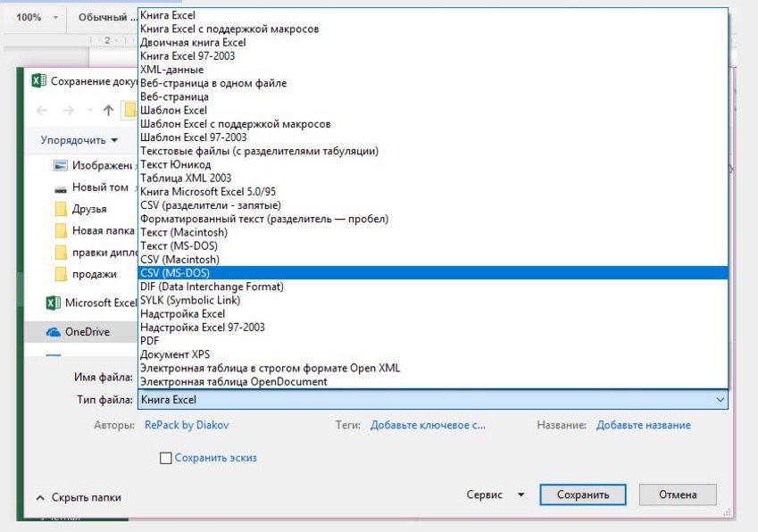The width and height of the screenshot is (758, 532).
Task: Select 'SYLK (Symbolic Link)' format
Action: (433, 300)
